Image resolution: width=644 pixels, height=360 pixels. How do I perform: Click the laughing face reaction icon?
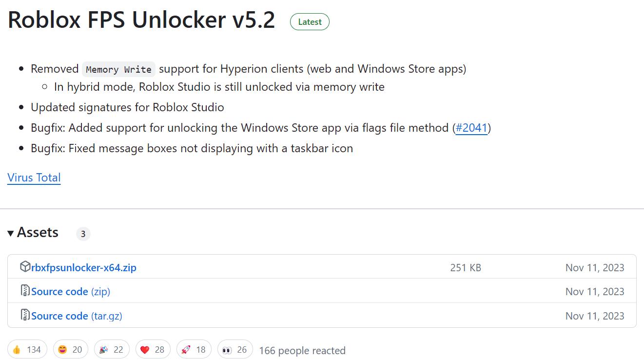pyautogui.click(x=62, y=349)
